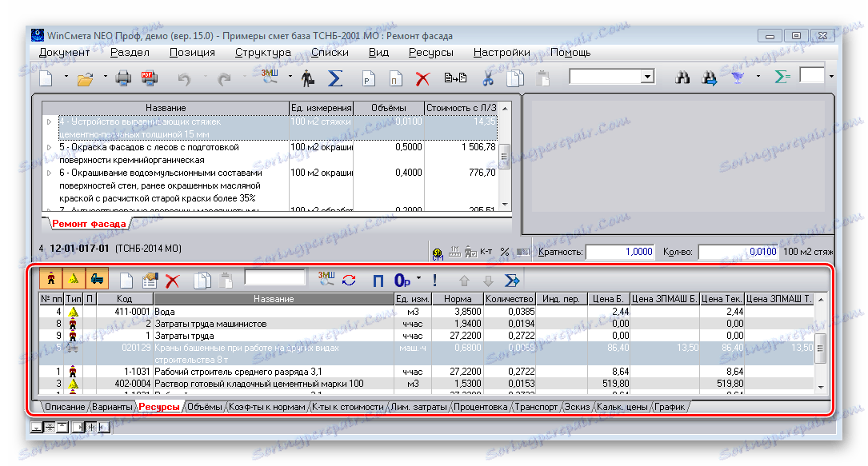
Task: Click the binoculars find icon
Action: pos(682,78)
